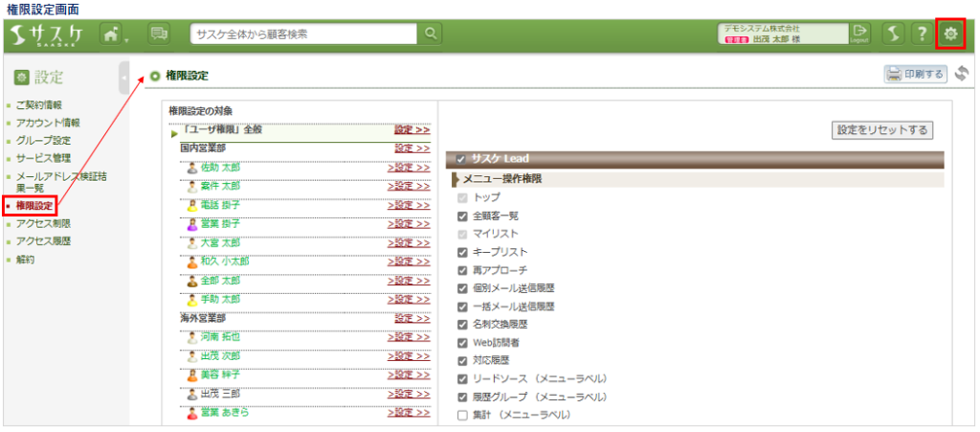The width and height of the screenshot is (980, 432).
Task: Open the 設定 link for 国内営業部
Action: (412, 148)
